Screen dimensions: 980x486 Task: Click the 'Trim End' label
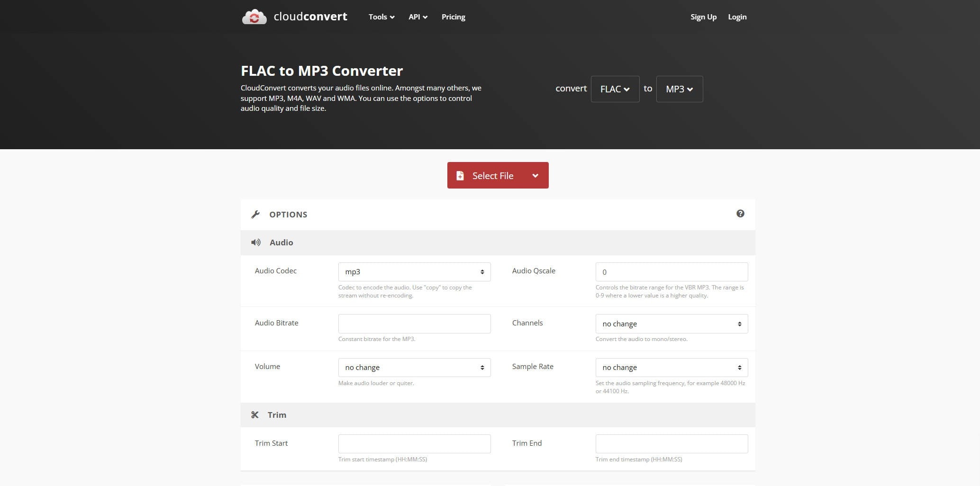coord(527,443)
